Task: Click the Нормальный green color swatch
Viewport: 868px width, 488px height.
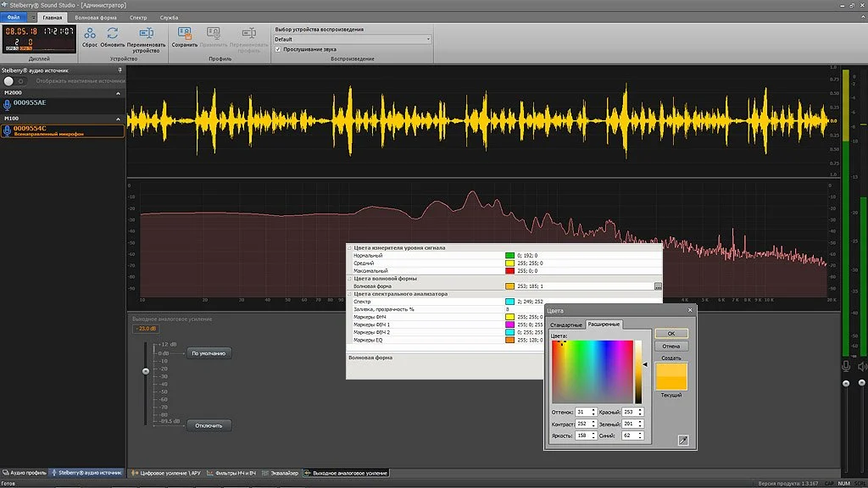Action: 509,256
